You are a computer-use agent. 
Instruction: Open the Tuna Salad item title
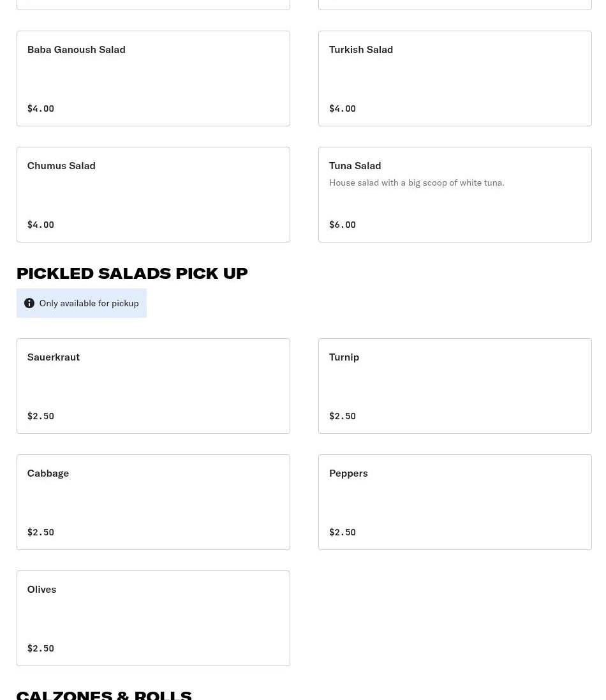355,165
